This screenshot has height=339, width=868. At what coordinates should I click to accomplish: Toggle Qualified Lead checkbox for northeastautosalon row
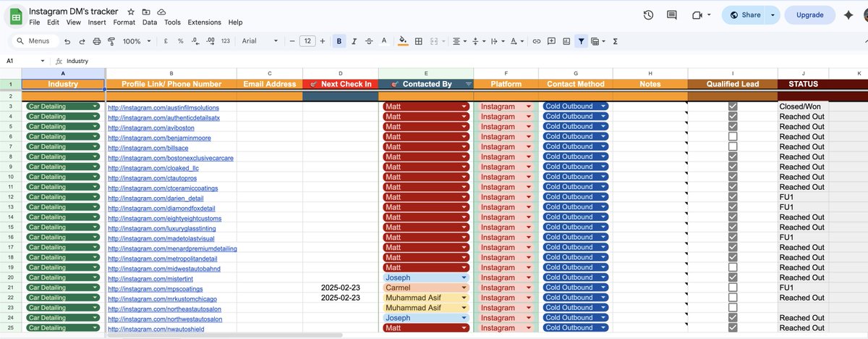point(733,308)
